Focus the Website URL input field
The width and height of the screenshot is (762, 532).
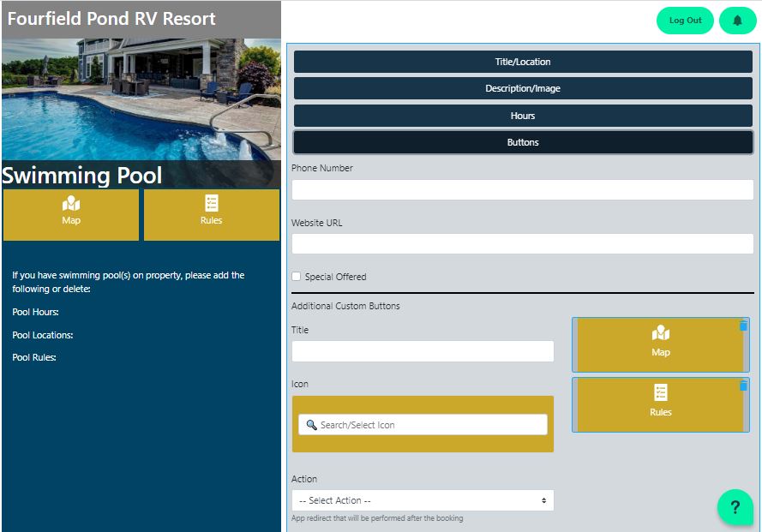(522, 244)
